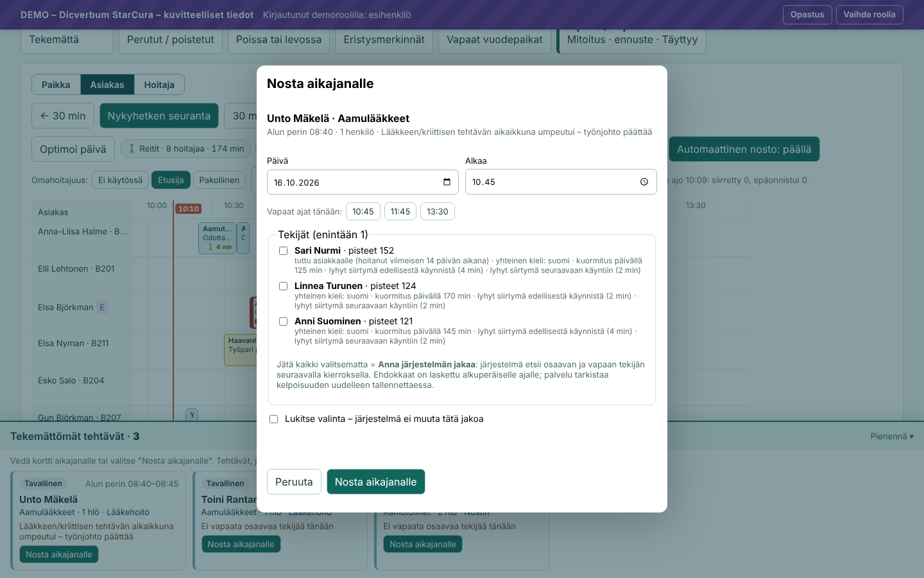Cancel the dialog with Peruuta

coord(294,482)
